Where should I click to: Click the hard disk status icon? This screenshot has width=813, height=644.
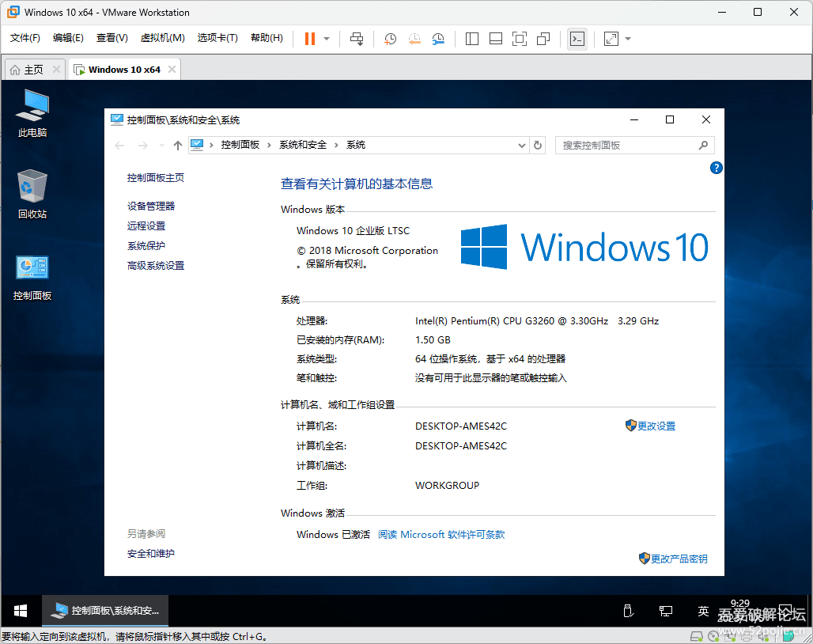[696, 635]
